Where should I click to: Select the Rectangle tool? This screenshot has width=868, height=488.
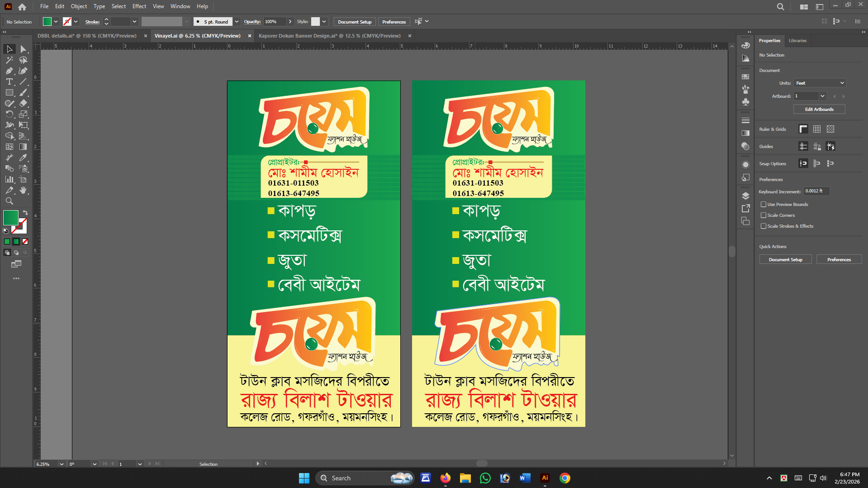coord(9,92)
